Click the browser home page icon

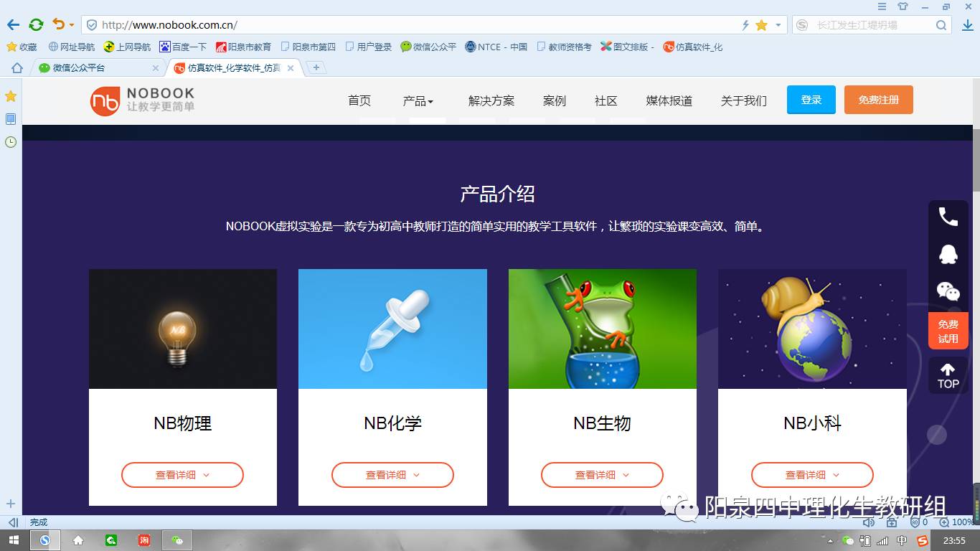coord(17,68)
